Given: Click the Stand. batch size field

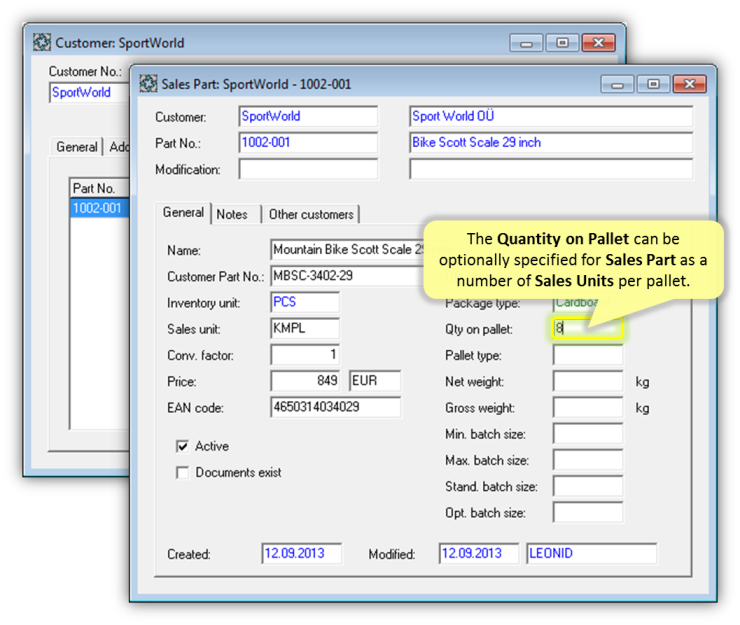Looking at the screenshot, I should tap(588, 486).
